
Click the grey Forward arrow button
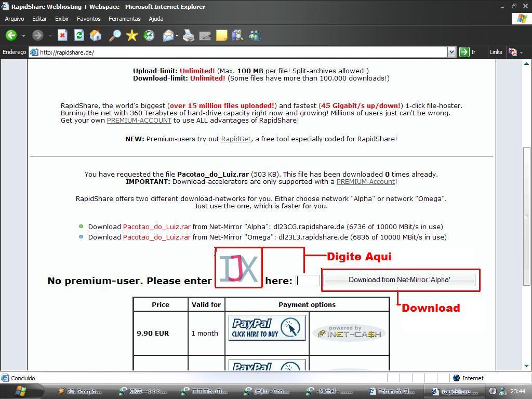[37, 35]
